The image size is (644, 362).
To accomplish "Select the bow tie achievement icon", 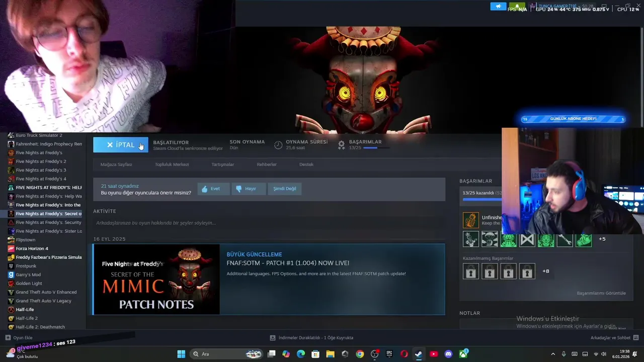I will pyautogui.click(x=527, y=239).
